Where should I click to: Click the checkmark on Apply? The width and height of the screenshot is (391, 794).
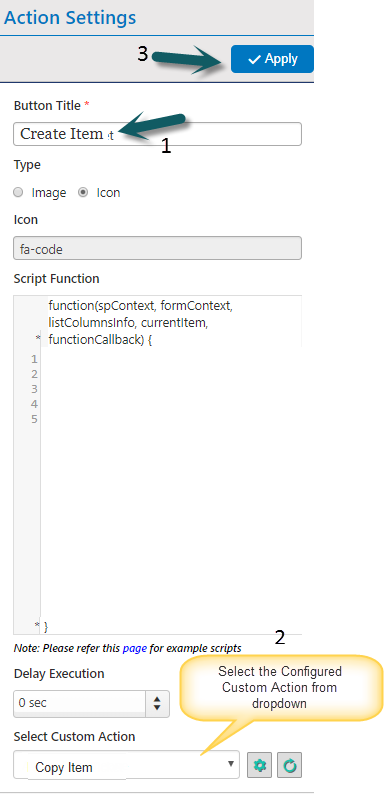(x=254, y=59)
